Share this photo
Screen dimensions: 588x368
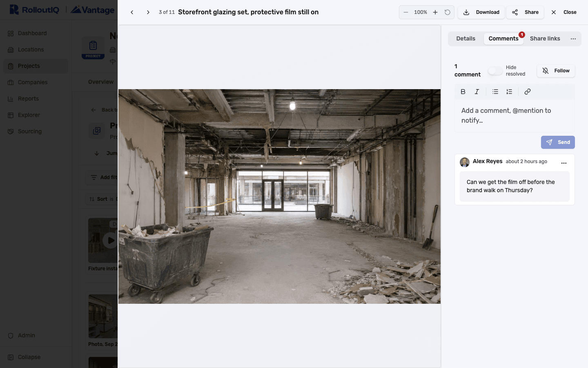525,12
